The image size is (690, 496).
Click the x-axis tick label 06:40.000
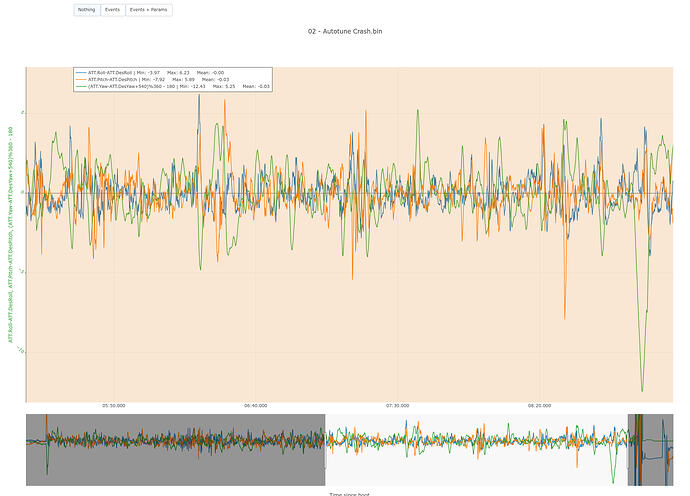(256, 406)
